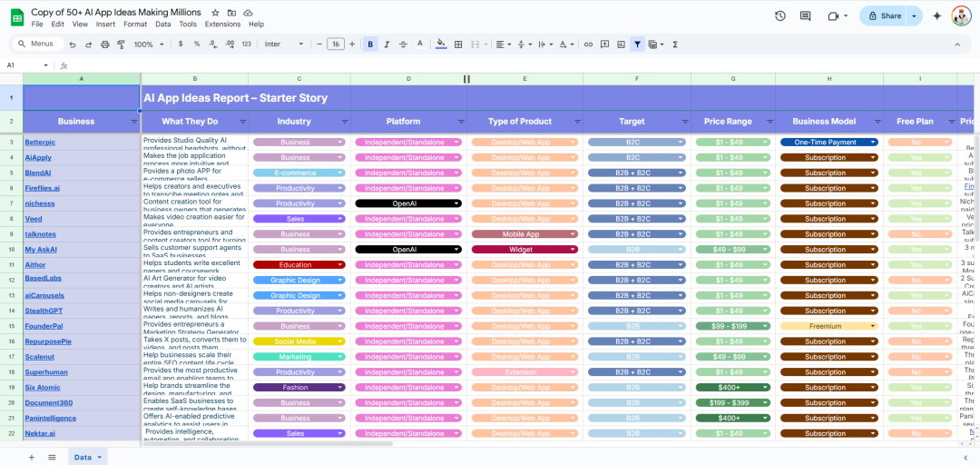Click the move to folder icon
Image resolution: width=980 pixels, height=465 pixels.
[x=232, y=13]
